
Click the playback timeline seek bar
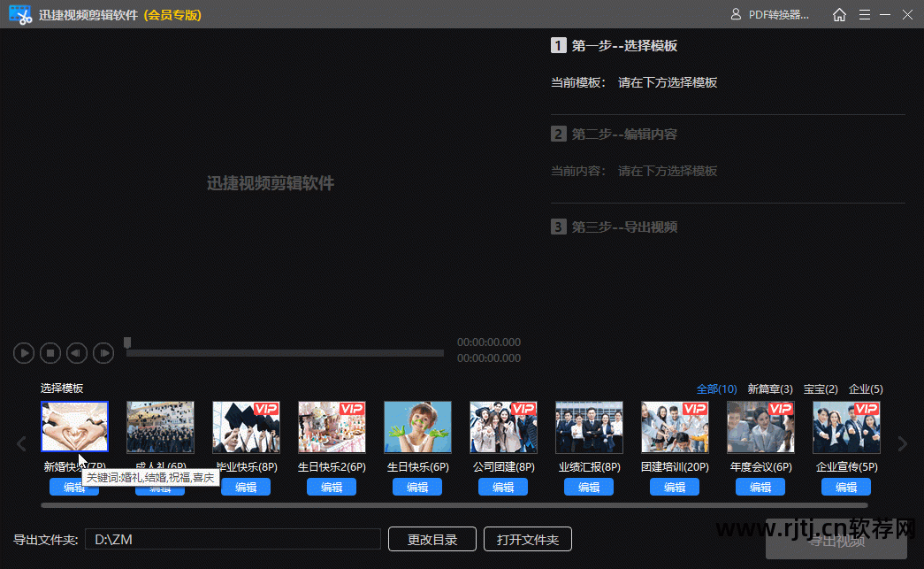click(x=285, y=353)
